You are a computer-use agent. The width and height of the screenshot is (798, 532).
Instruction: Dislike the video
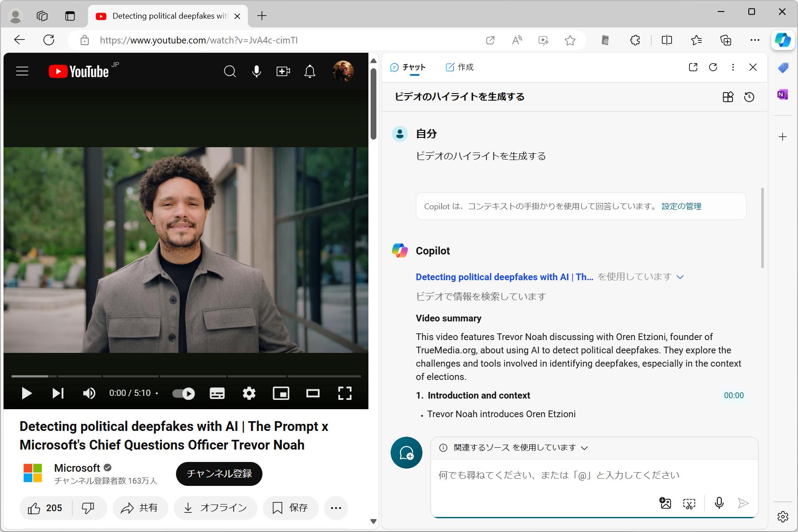88,508
